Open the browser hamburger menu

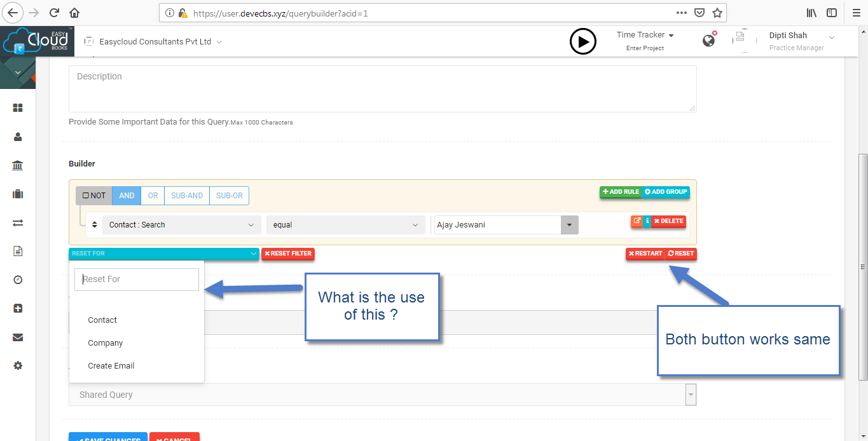tap(855, 13)
